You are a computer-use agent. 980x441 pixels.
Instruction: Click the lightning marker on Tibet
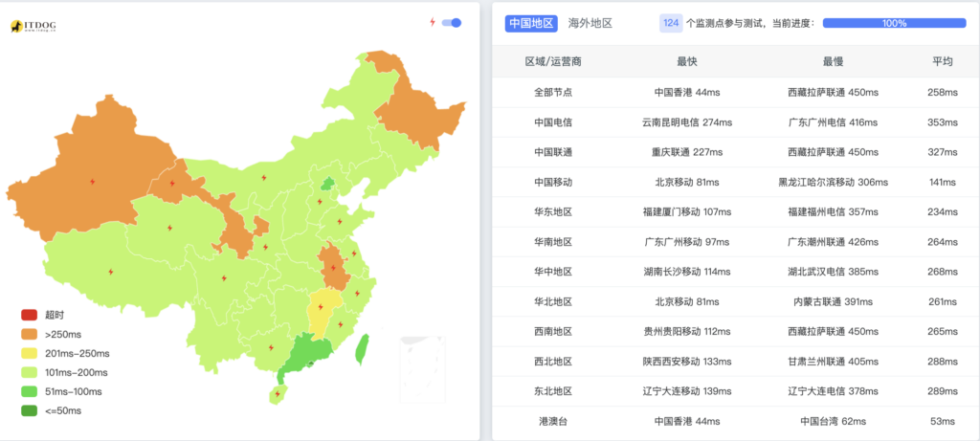pos(112,273)
